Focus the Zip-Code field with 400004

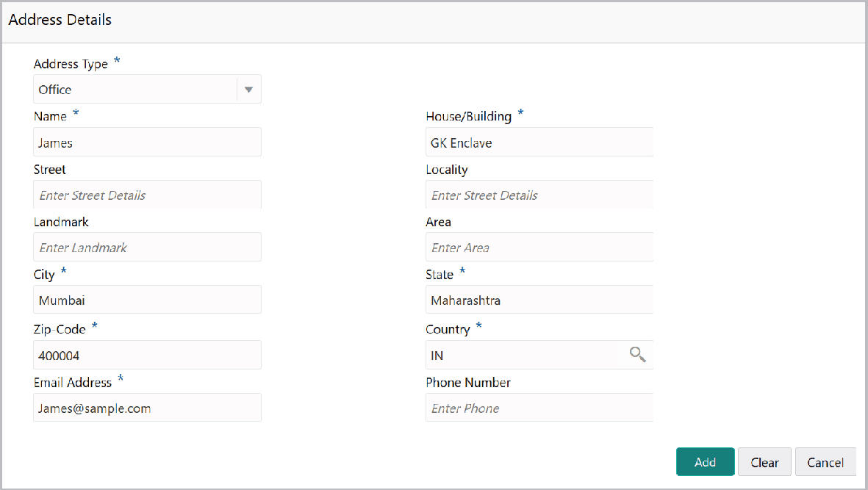click(x=147, y=355)
